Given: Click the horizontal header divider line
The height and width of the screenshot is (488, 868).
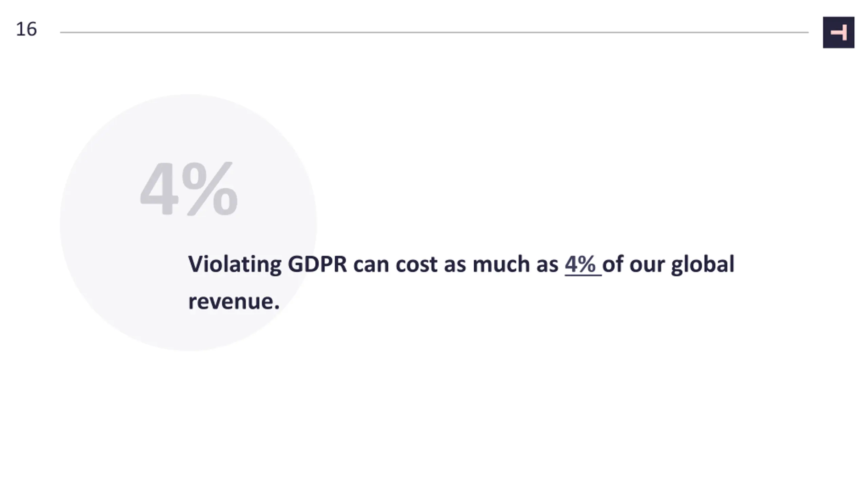Looking at the screenshot, I should pyautogui.click(x=434, y=33).
